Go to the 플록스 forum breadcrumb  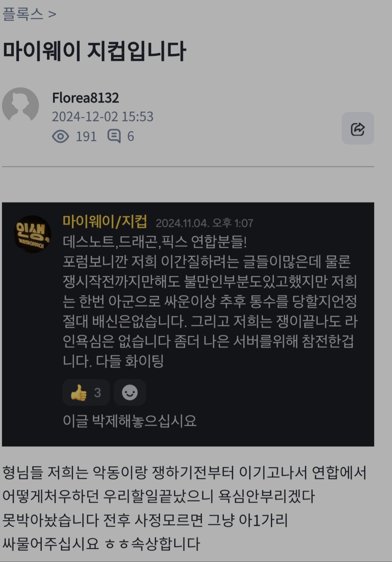(x=23, y=14)
